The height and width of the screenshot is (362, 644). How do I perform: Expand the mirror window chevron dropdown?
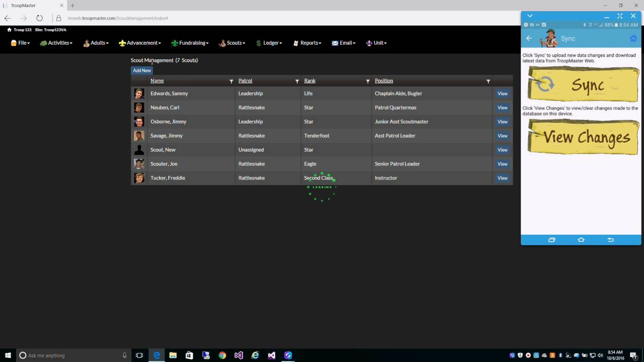[530, 16]
